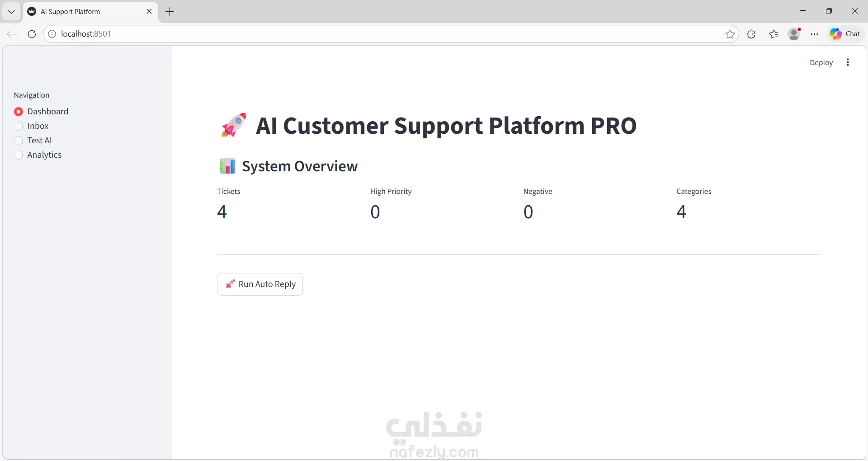Open the browser extensions icon
868x461 pixels.
(x=751, y=34)
